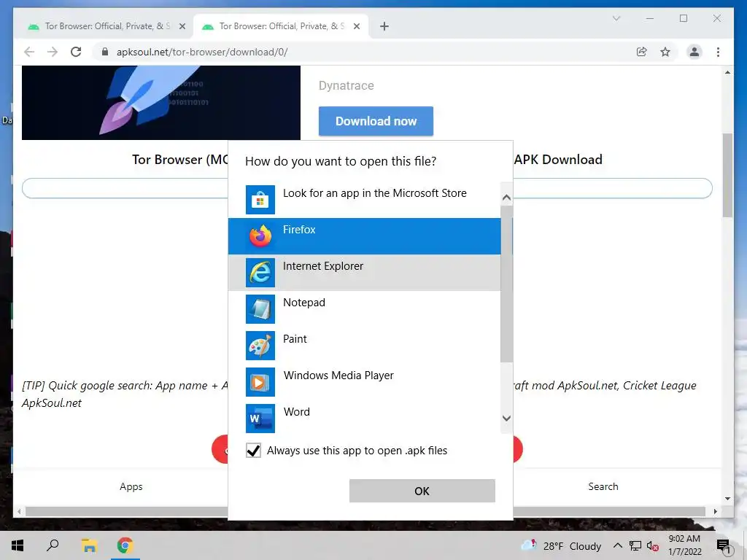The image size is (747, 560).
Task: Open the Chrome profile avatar
Action: coord(694,52)
